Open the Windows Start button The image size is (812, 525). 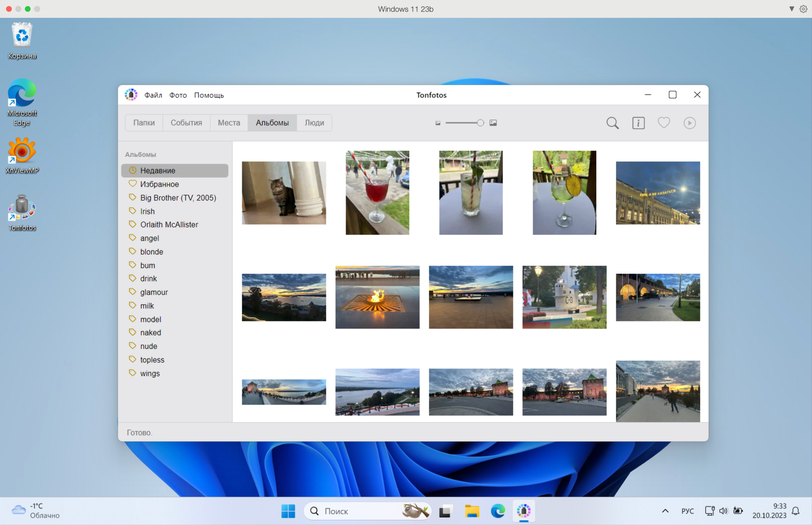[x=288, y=511]
